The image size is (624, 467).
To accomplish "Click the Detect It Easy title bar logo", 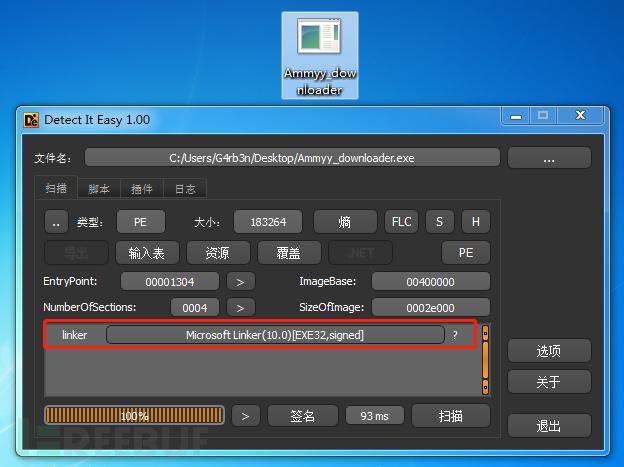I will tap(31, 120).
